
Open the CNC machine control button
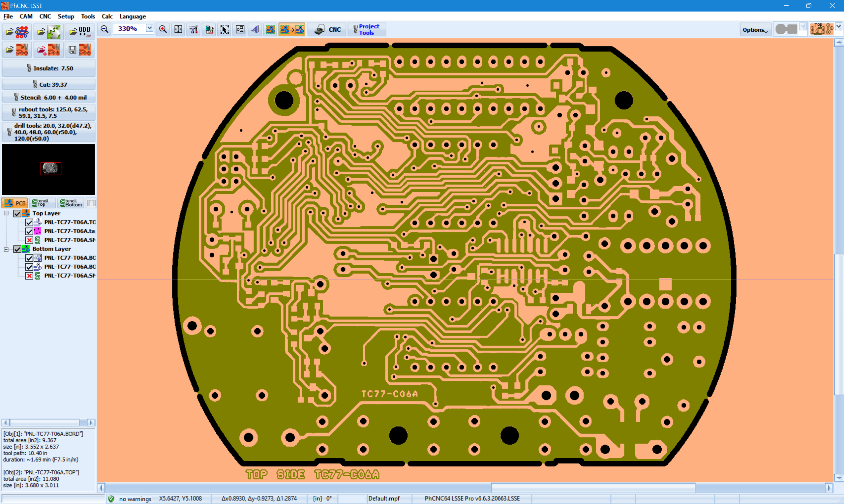tap(327, 30)
